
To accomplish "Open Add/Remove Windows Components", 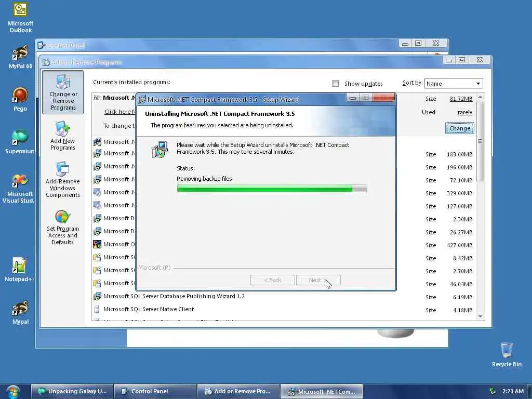I will pos(63,180).
